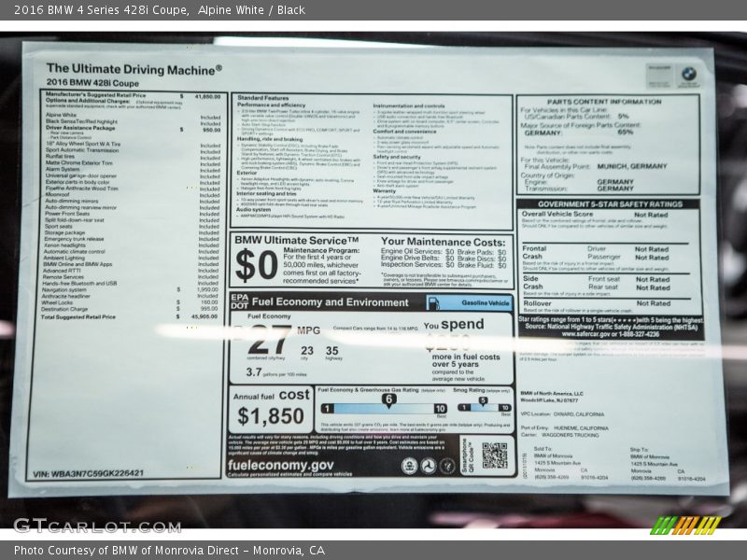This screenshot has width=747, height=560.
Task: Click the 'Alpine White' option row
Action: [133, 116]
